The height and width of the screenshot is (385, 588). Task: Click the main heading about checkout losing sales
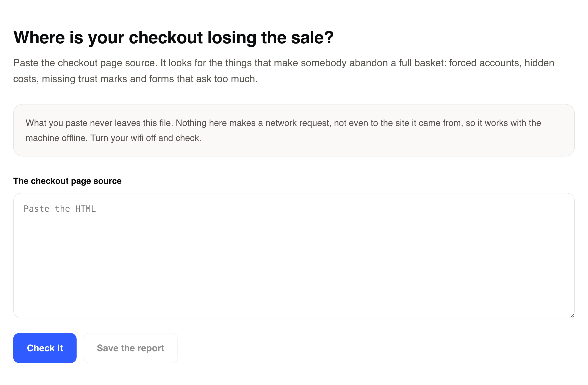tap(173, 38)
